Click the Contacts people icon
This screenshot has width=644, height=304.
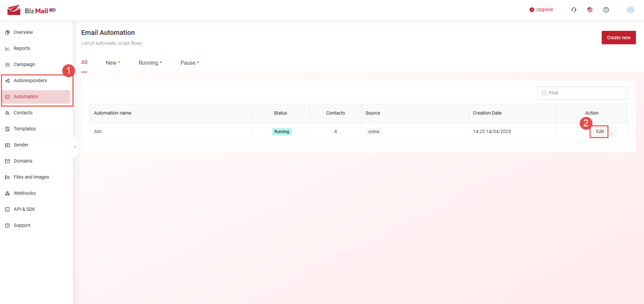(x=7, y=113)
